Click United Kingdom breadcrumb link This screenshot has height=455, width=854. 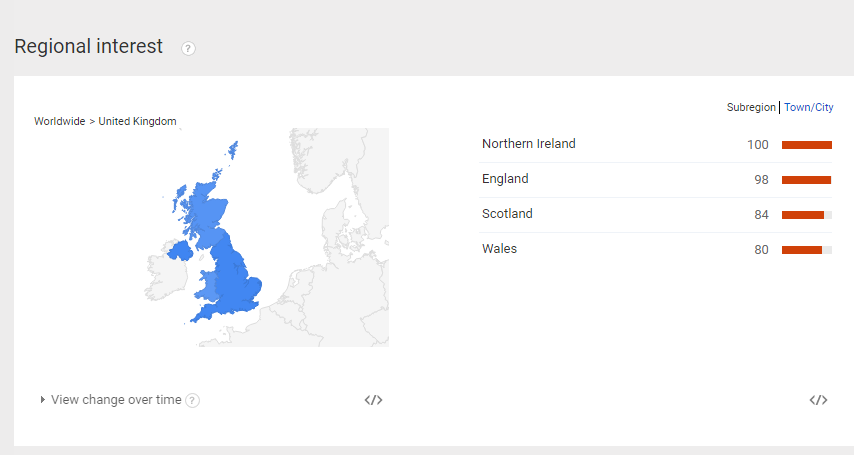click(137, 121)
